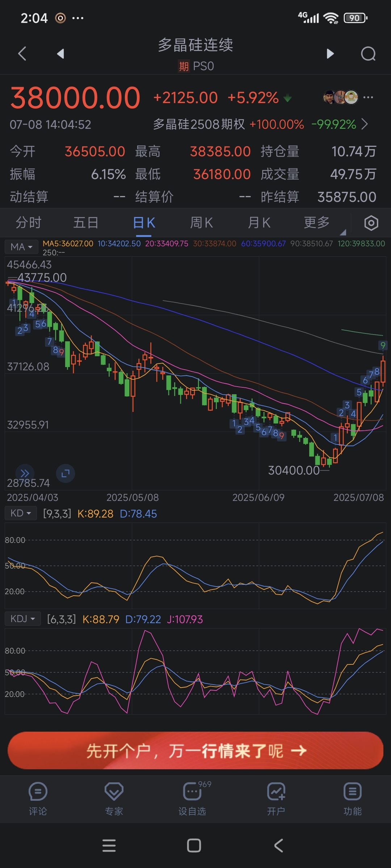Open the three-dot menu beside avatars
Image resolution: width=391 pixels, height=868 pixels.
tap(368, 97)
